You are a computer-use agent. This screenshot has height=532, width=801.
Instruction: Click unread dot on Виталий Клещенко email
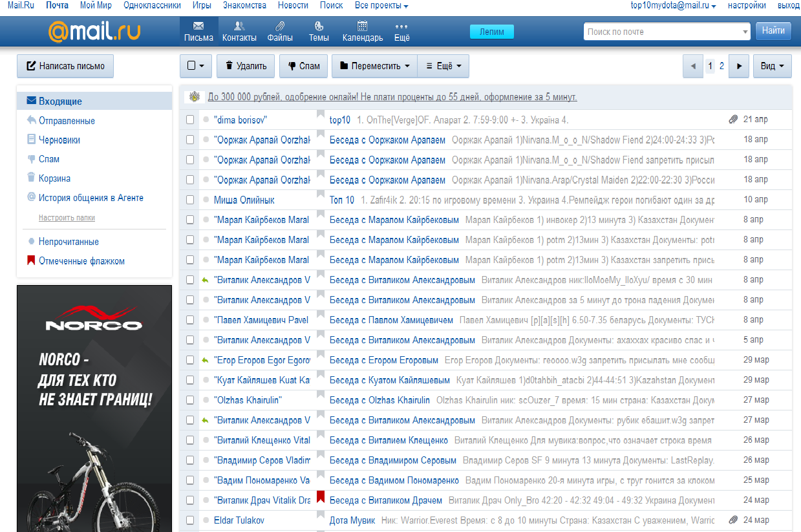click(206, 440)
